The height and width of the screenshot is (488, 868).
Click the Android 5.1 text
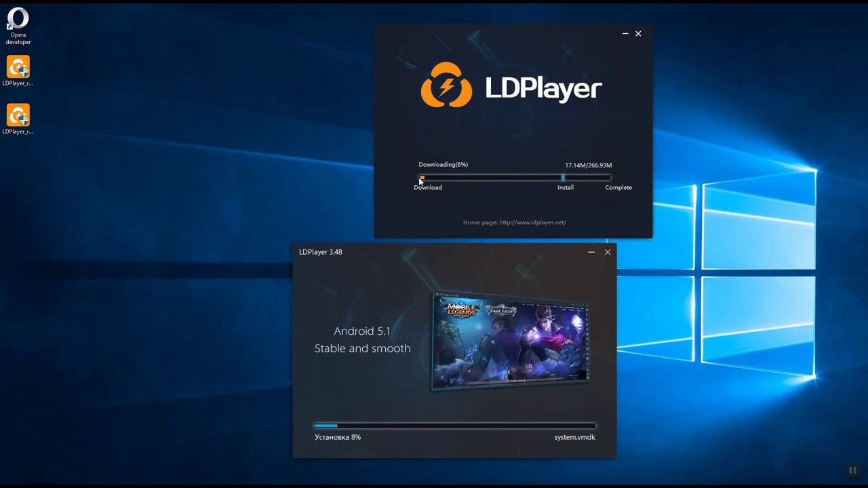coord(362,331)
